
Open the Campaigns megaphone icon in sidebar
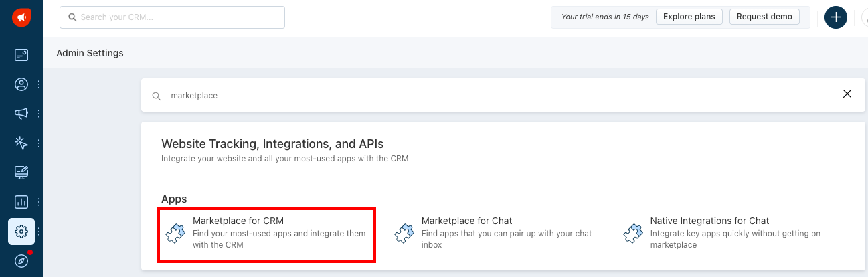21,114
